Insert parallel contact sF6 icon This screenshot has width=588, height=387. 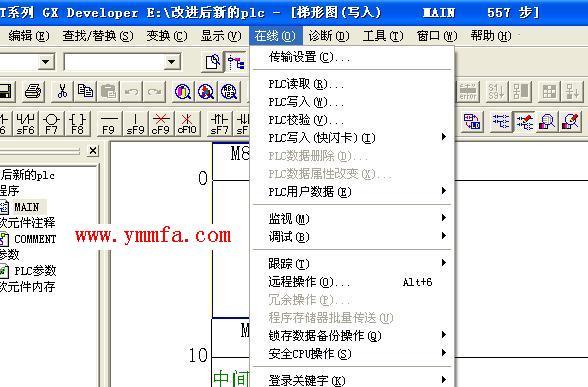[x=26, y=123]
